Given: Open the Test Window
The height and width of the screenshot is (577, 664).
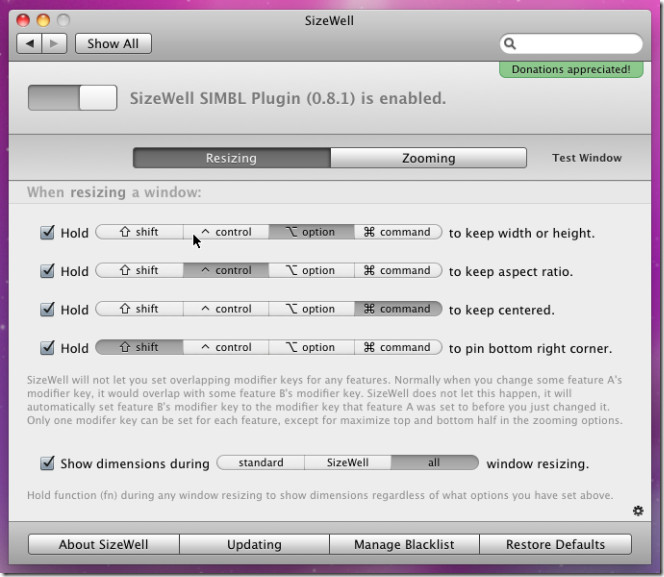Looking at the screenshot, I should [587, 158].
